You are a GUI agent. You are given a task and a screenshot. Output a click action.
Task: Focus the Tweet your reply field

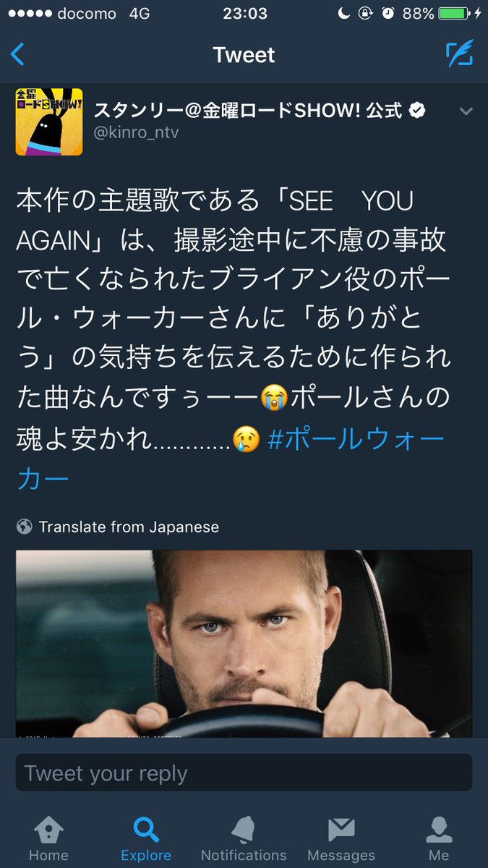click(244, 773)
